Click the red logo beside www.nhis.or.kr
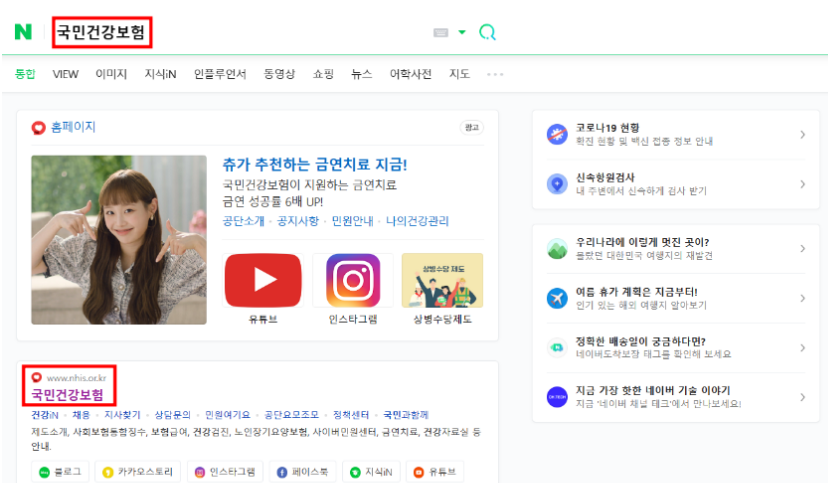The width and height of the screenshot is (828, 483). coord(36,377)
